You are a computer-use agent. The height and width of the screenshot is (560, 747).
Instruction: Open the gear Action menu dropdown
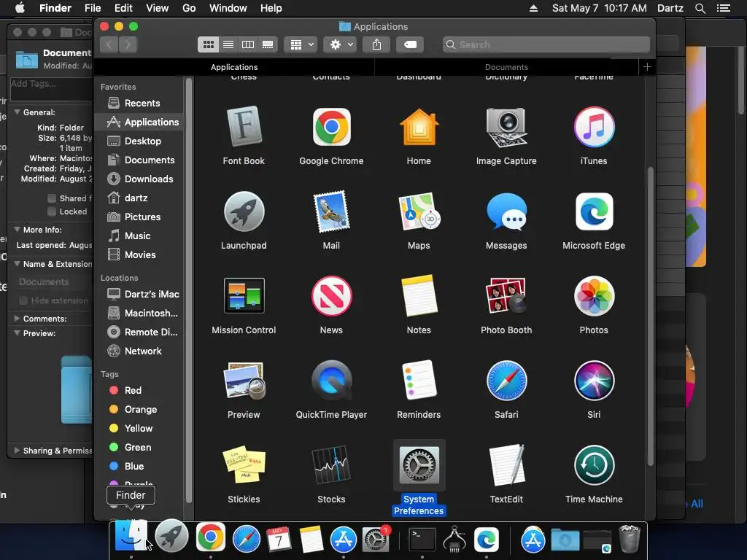click(340, 44)
